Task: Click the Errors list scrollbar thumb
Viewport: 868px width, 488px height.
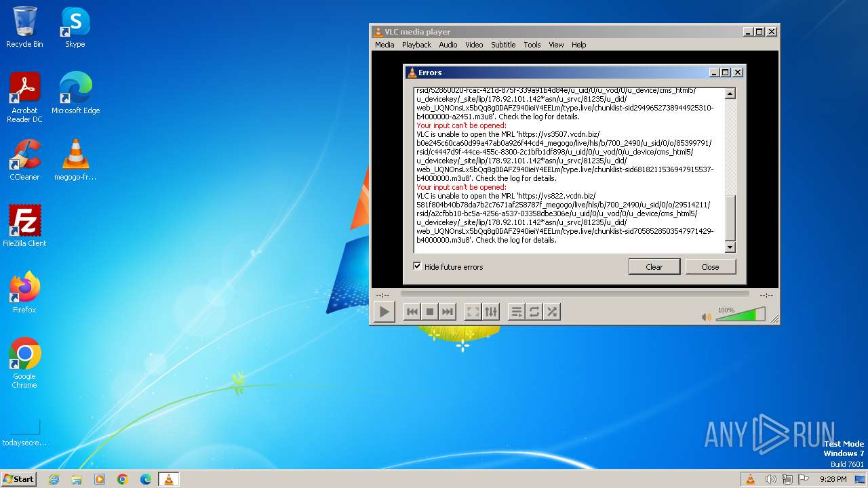Action: point(730,218)
